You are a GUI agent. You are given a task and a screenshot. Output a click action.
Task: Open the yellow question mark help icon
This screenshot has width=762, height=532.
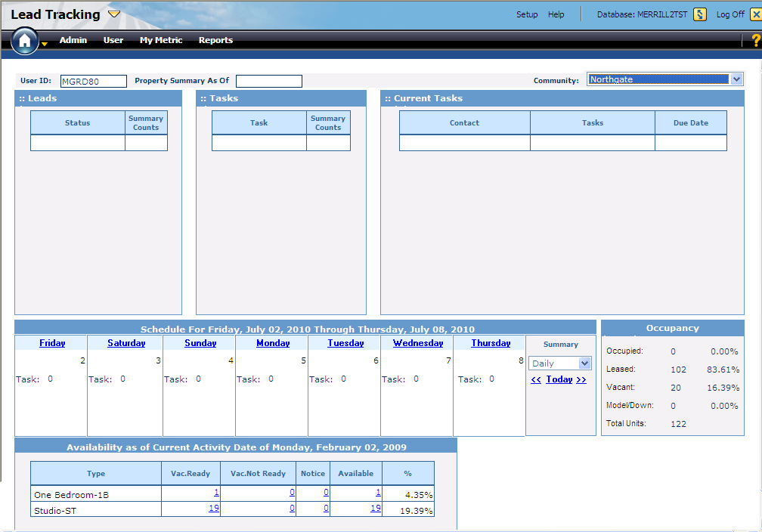pos(756,40)
